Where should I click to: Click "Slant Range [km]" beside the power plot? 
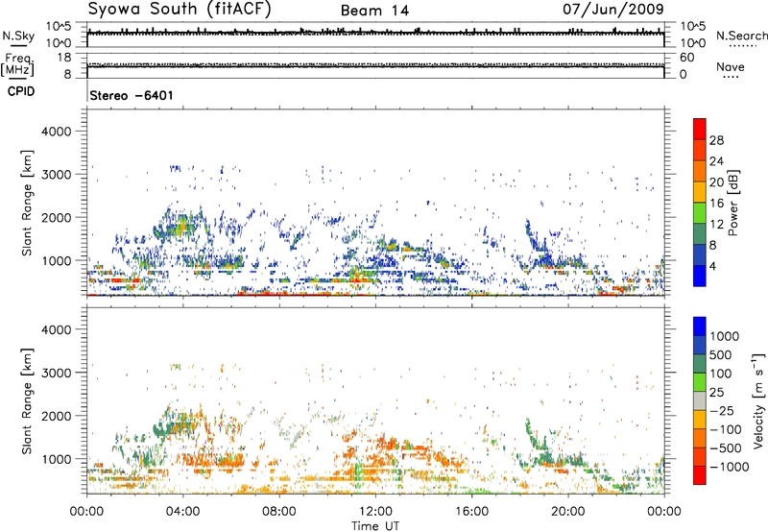point(27,203)
